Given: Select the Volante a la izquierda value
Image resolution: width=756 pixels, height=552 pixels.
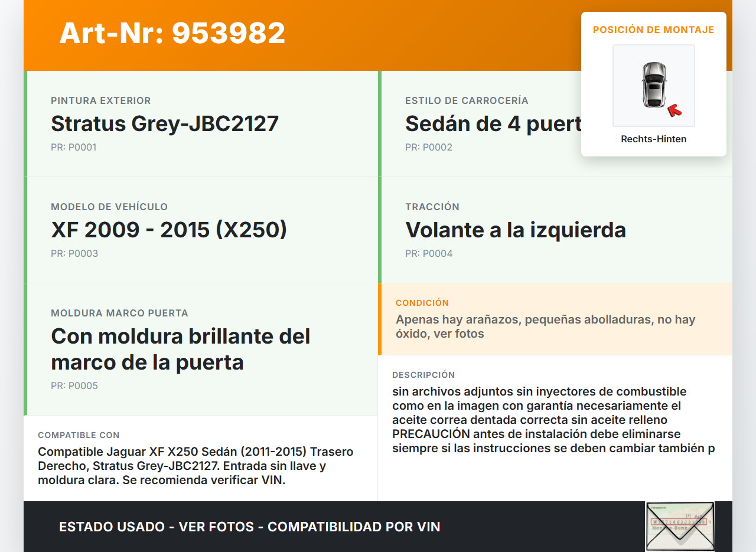Looking at the screenshot, I should click(515, 230).
